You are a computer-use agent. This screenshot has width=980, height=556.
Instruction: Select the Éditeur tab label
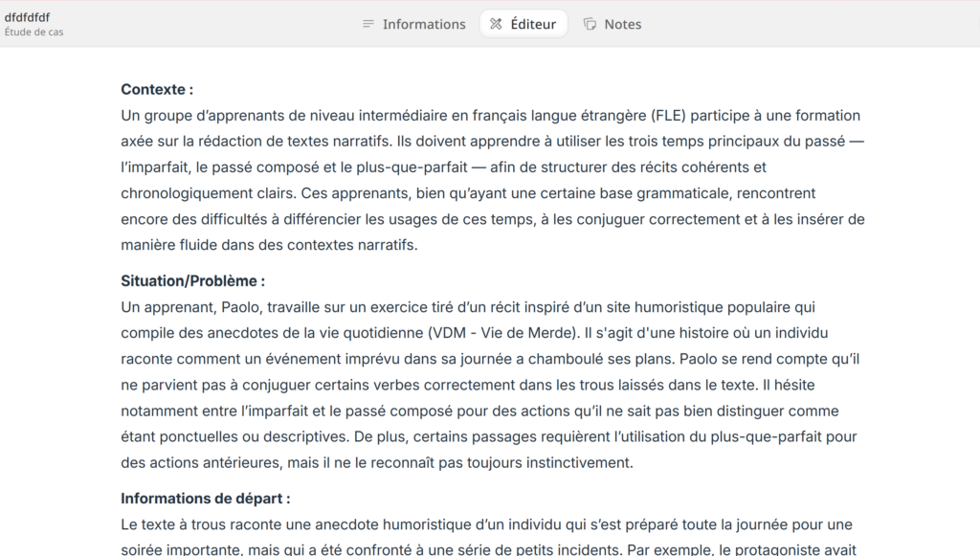click(533, 24)
